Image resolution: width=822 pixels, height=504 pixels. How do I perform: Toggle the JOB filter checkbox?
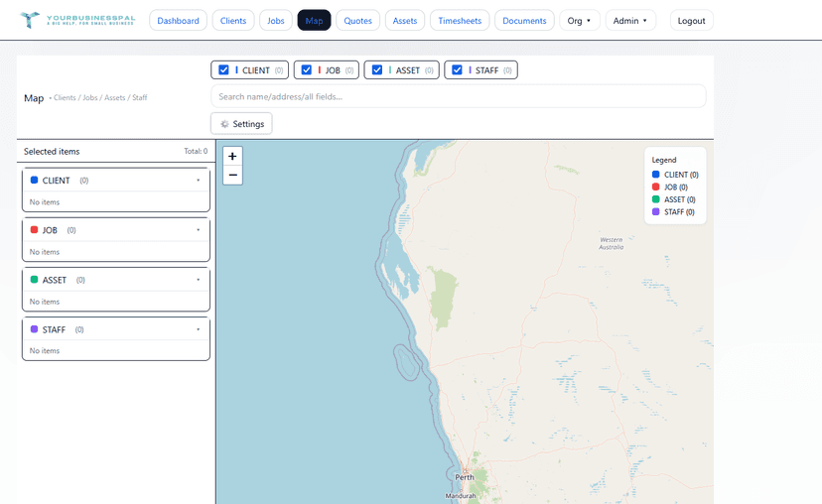[307, 69]
